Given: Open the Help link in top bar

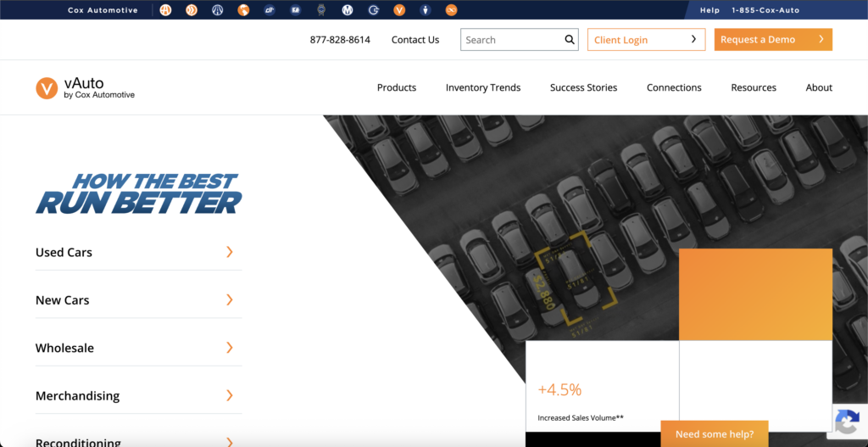Looking at the screenshot, I should (x=709, y=10).
